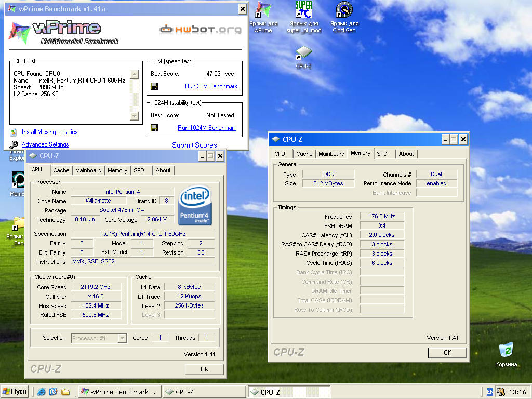Select the first CPU-Z taskbar button
This screenshot has height=399, width=532.
point(204,392)
